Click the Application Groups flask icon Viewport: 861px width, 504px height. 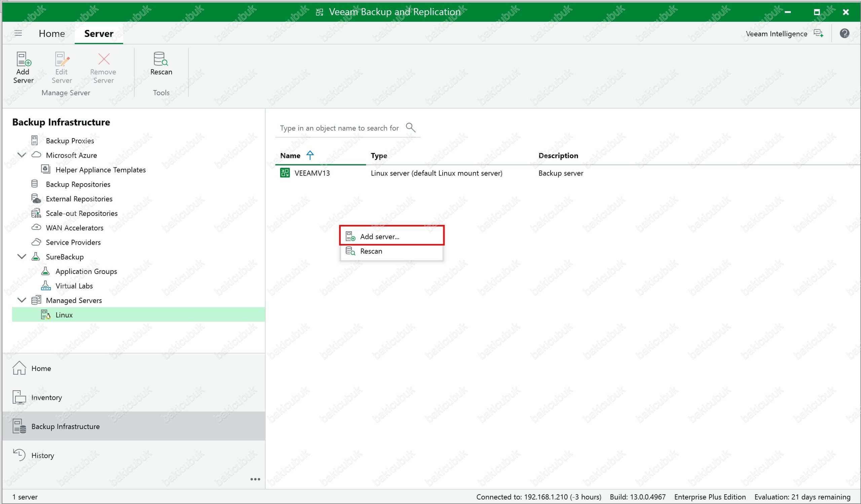point(45,271)
